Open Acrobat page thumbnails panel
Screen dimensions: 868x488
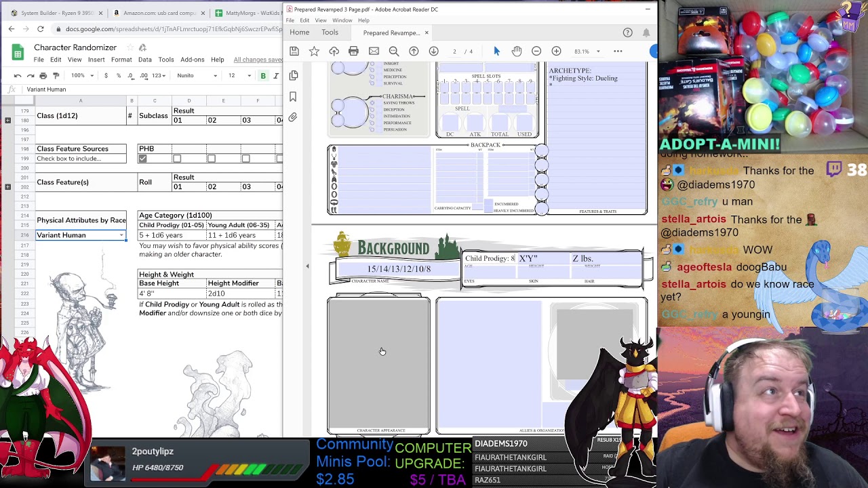(293, 75)
